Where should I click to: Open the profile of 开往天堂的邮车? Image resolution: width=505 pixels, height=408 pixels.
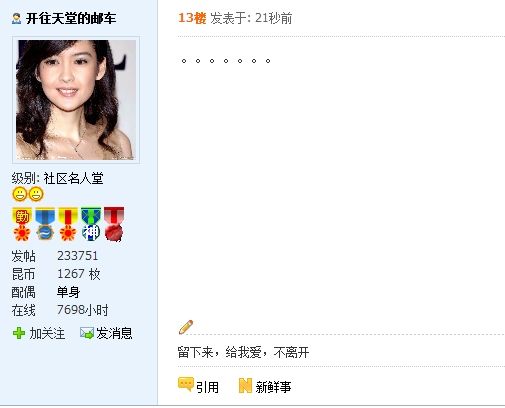[71, 18]
